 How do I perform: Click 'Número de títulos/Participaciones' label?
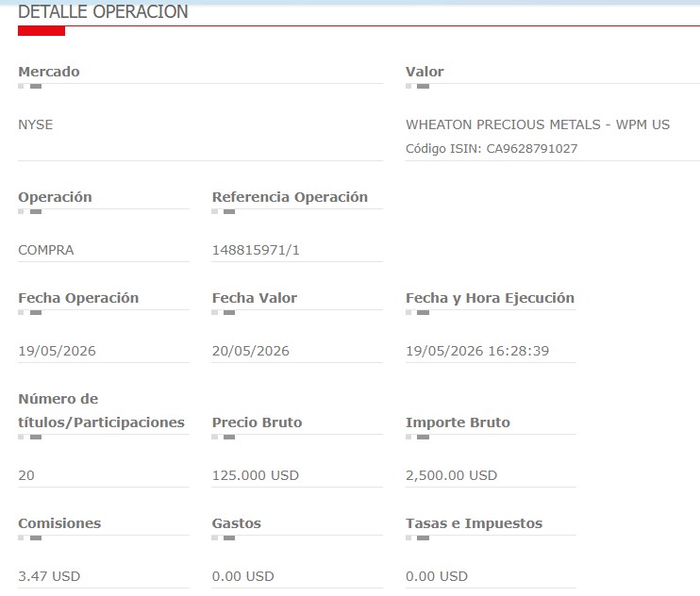point(101,410)
